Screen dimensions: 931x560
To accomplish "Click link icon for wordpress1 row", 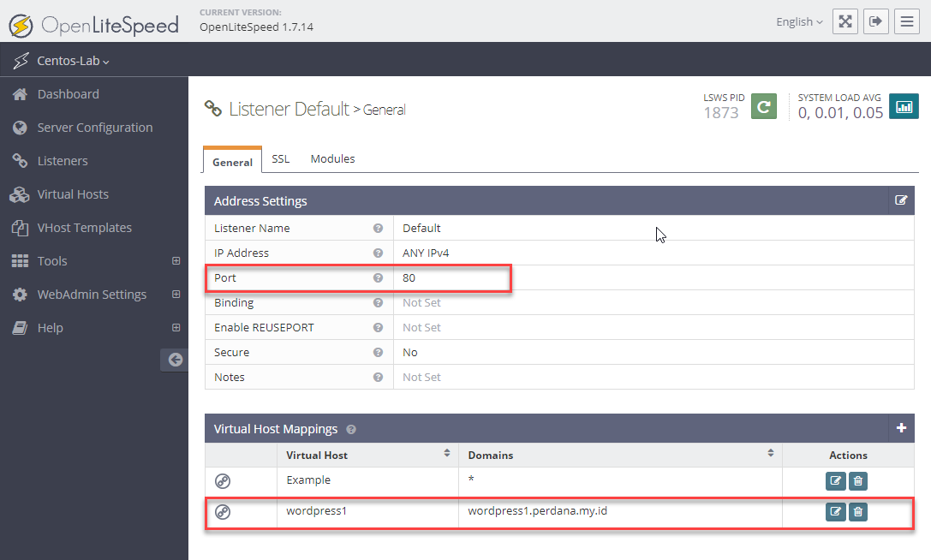I will coord(223,512).
